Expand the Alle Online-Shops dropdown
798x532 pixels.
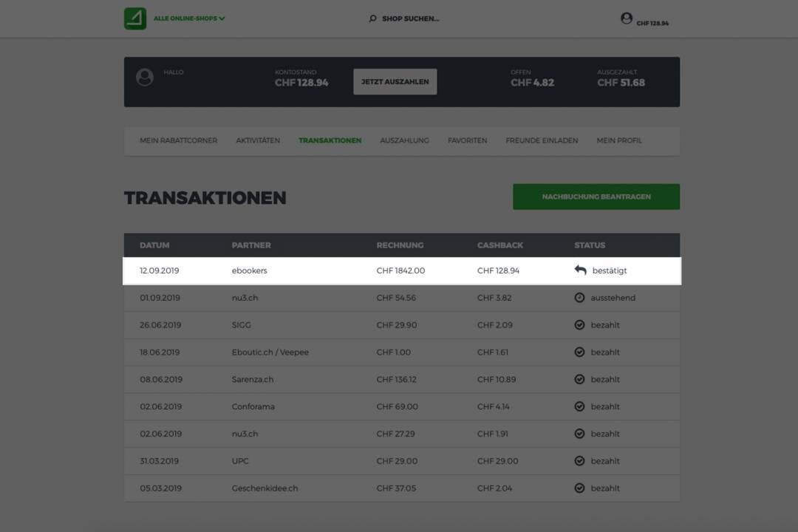189,18
